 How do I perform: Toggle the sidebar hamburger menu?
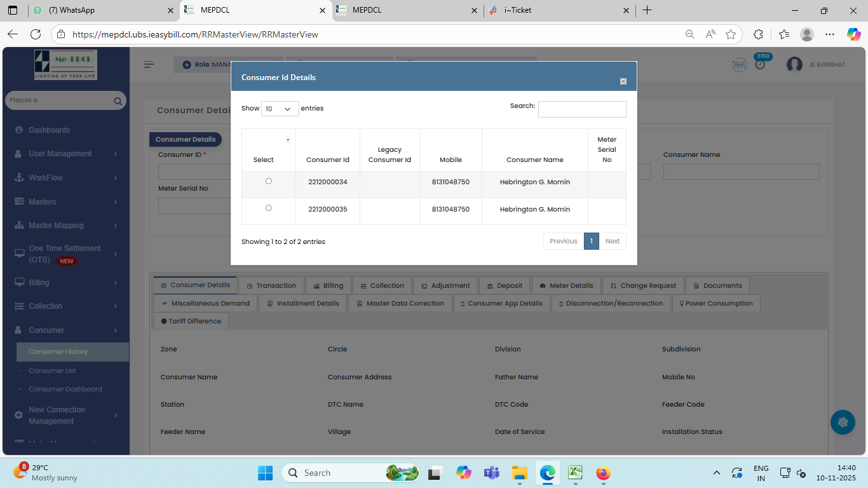click(149, 64)
